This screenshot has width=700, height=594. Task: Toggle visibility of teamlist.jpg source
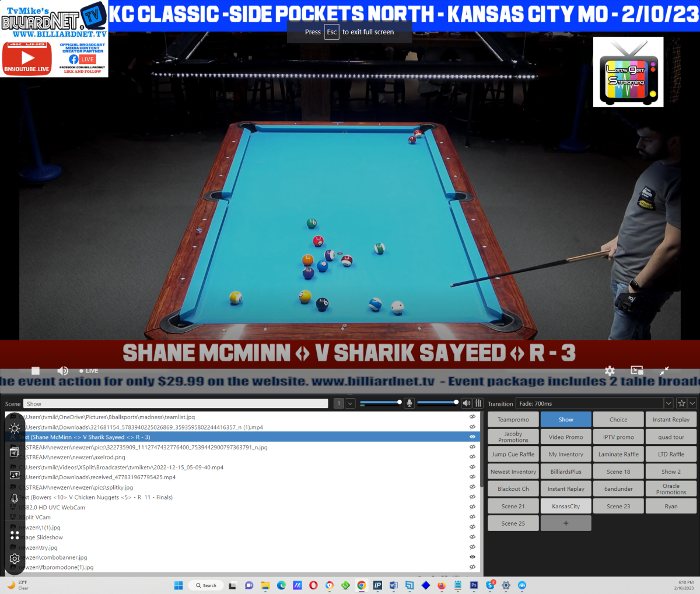point(472,417)
